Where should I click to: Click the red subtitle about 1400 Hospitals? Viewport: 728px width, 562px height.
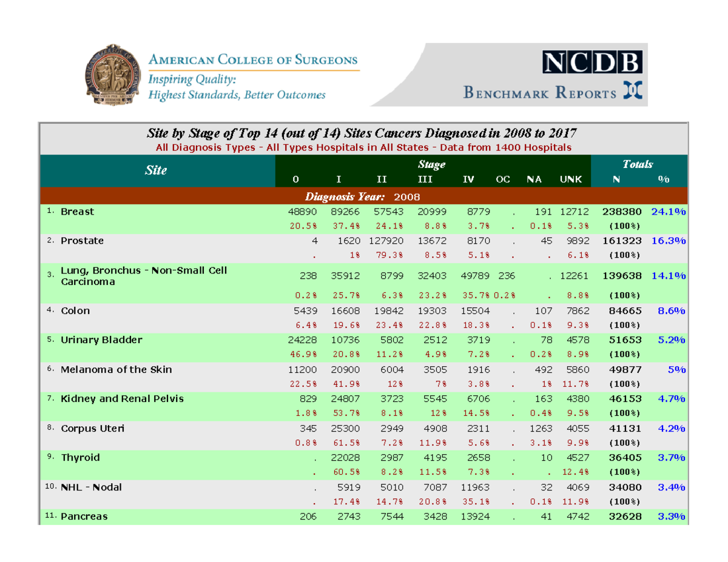click(x=363, y=147)
